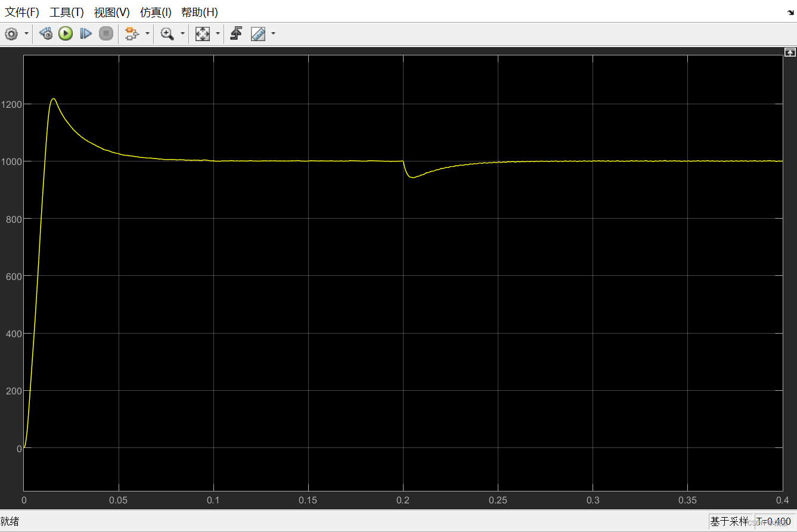Run the simulation from the scope toolbar
This screenshot has height=532, width=797.
65,33
